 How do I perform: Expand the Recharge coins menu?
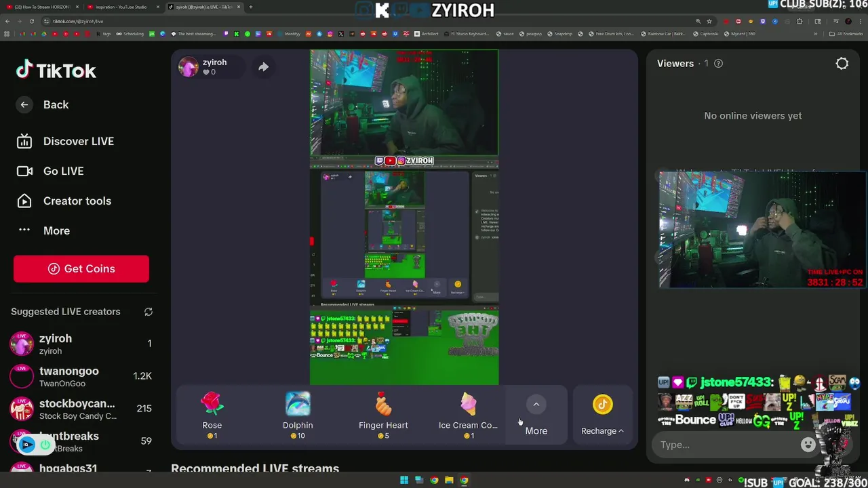click(602, 415)
